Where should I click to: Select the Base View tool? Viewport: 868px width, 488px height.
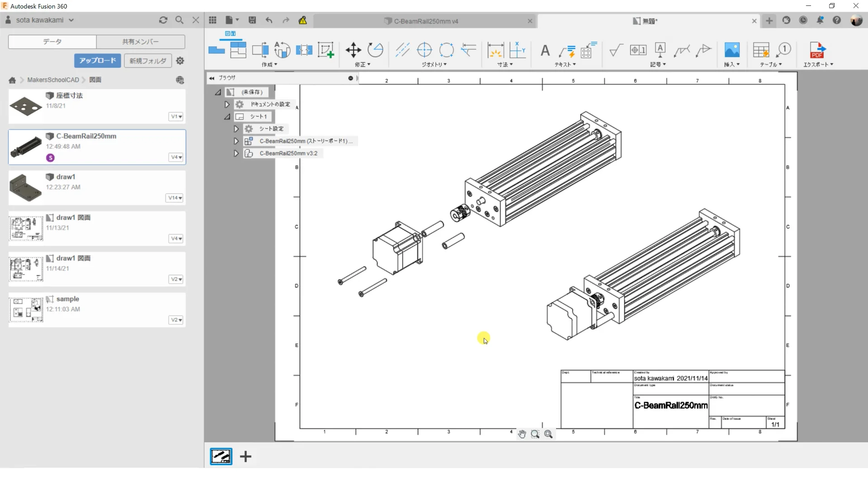(x=217, y=50)
